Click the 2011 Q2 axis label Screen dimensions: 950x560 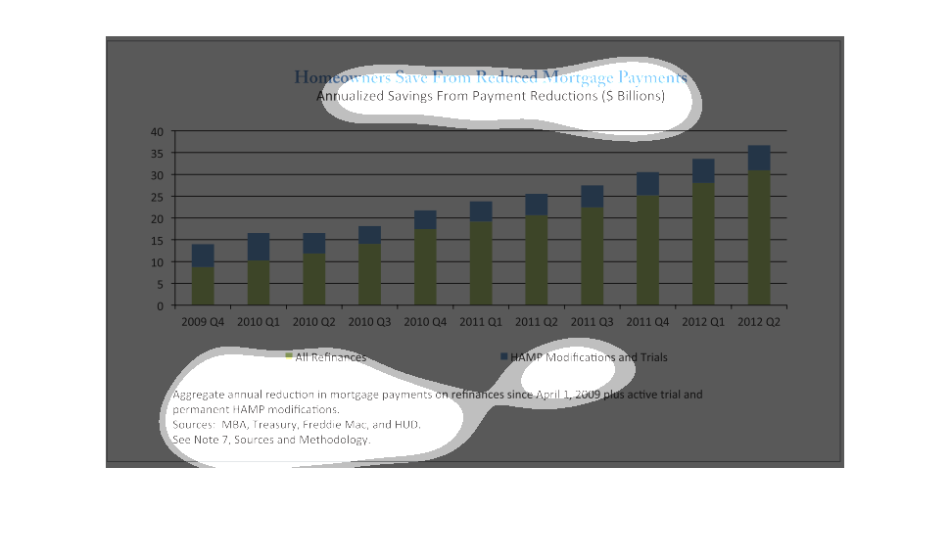tap(536, 322)
